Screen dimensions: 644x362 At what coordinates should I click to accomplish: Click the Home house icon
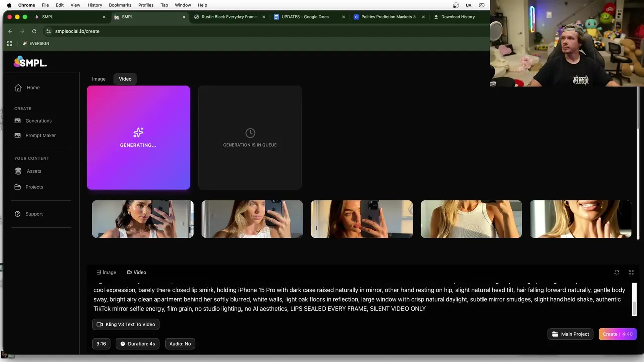coord(18,88)
